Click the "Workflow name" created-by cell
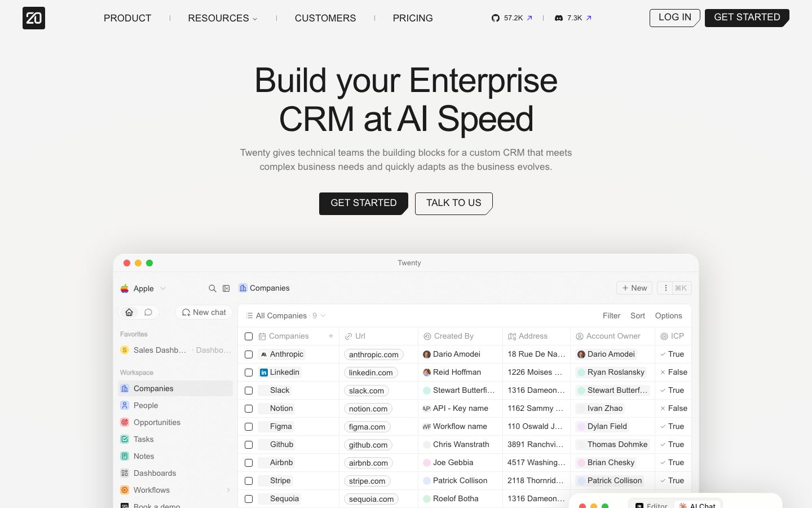Screen dimensions: 812x508 (x=460, y=427)
